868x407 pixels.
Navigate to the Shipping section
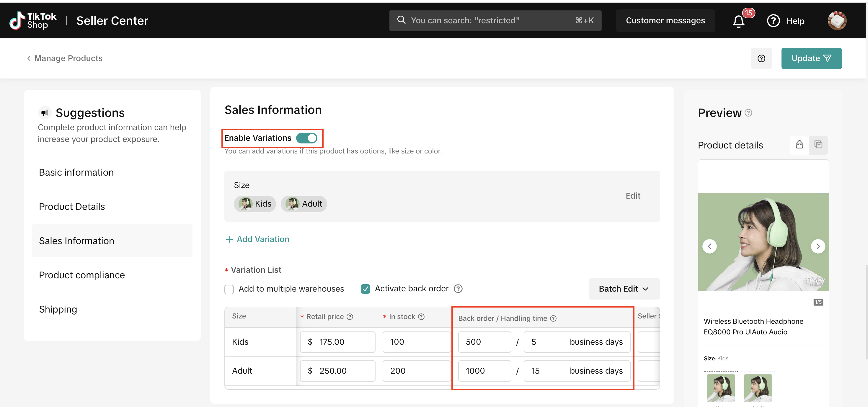(58, 309)
